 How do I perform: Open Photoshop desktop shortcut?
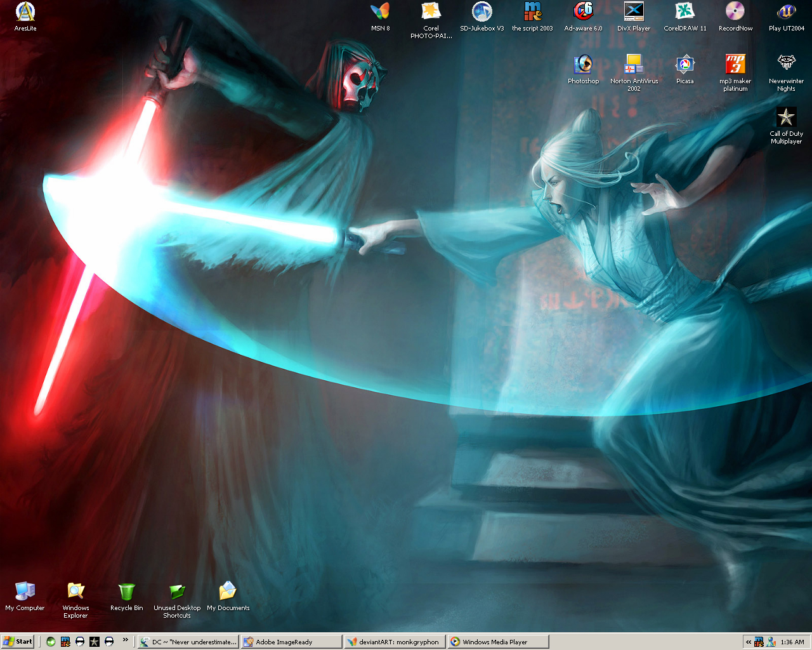(583, 69)
